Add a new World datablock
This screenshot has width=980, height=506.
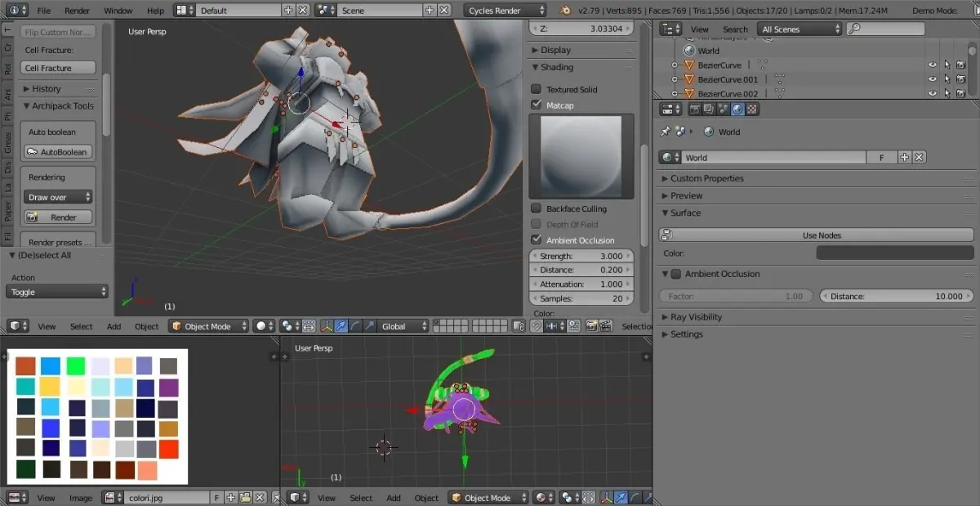pyautogui.click(x=905, y=158)
